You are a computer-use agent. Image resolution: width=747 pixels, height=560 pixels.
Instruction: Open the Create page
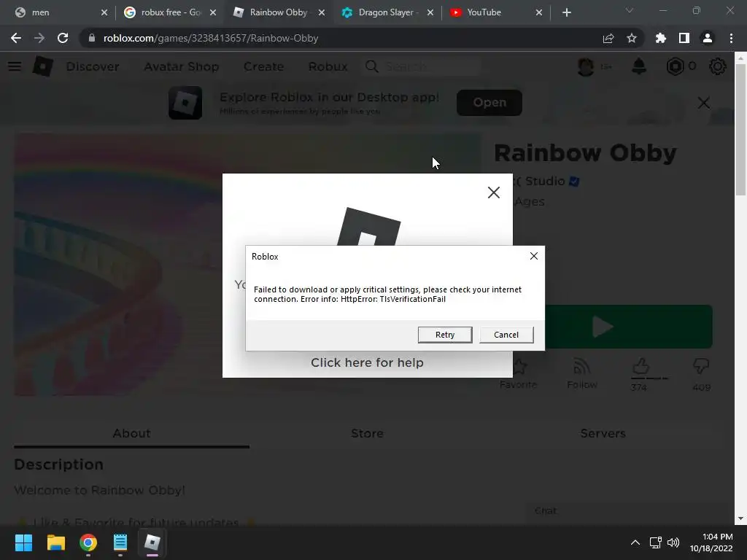pyautogui.click(x=263, y=66)
